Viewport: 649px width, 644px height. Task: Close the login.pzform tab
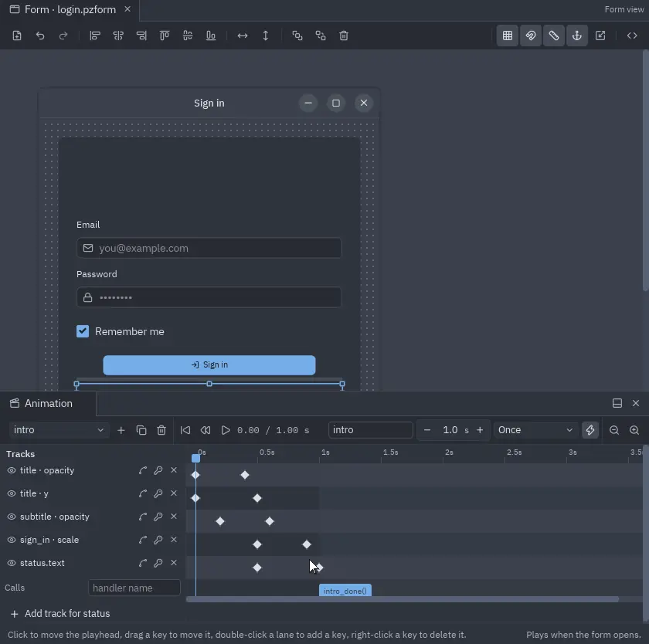pyautogui.click(x=127, y=9)
